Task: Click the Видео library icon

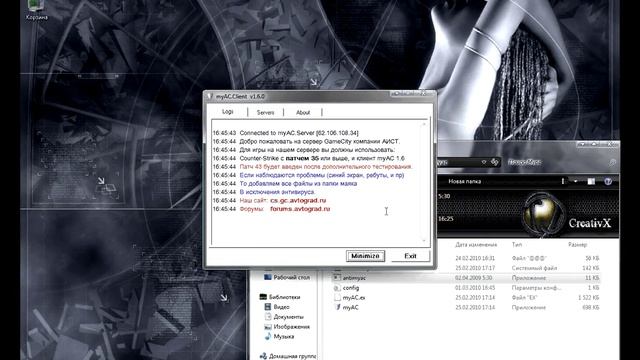Action: (x=268, y=307)
